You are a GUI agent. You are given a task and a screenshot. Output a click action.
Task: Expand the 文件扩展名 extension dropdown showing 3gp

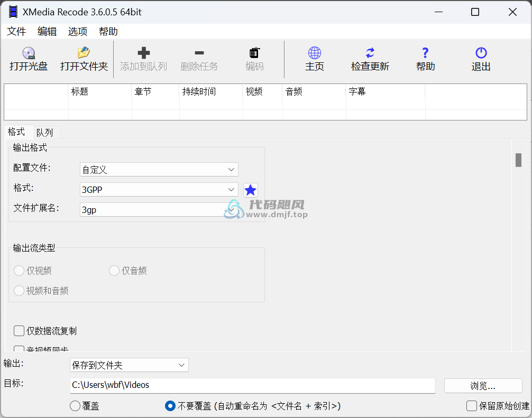tap(159, 209)
